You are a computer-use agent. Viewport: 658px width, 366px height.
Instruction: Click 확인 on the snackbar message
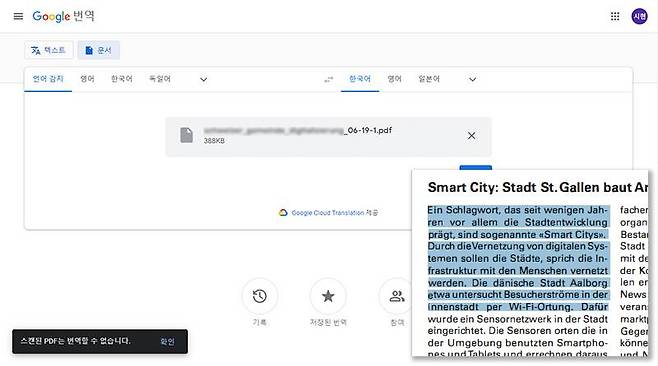pos(167,342)
